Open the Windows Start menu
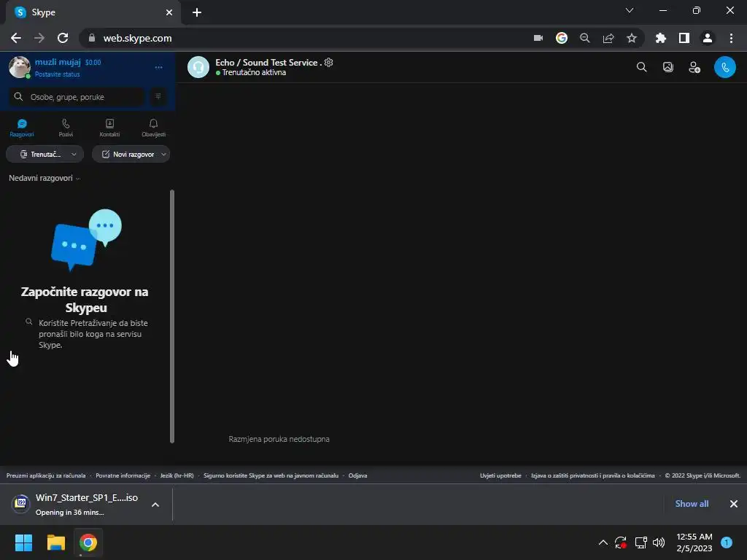747x560 pixels. click(x=24, y=542)
